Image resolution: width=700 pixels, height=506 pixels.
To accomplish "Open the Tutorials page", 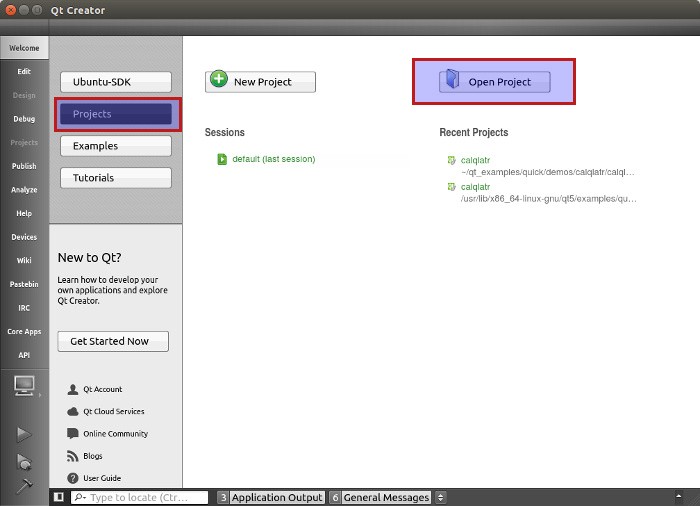I will point(116,178).
